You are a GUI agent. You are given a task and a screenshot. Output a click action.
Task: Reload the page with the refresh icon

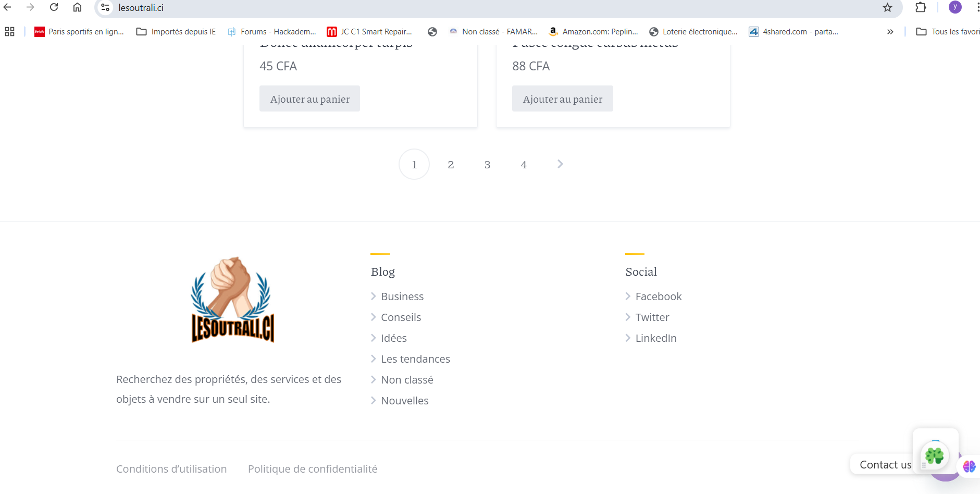(54, 7)
